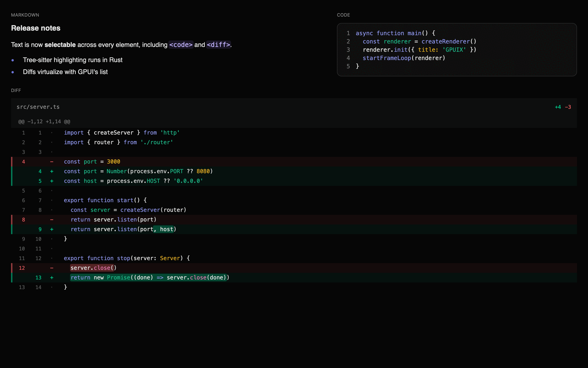The width and height of the screenshot is (588, 368).
Task: Click the src/server.ts file name
Action: click(x=38, y=107)
